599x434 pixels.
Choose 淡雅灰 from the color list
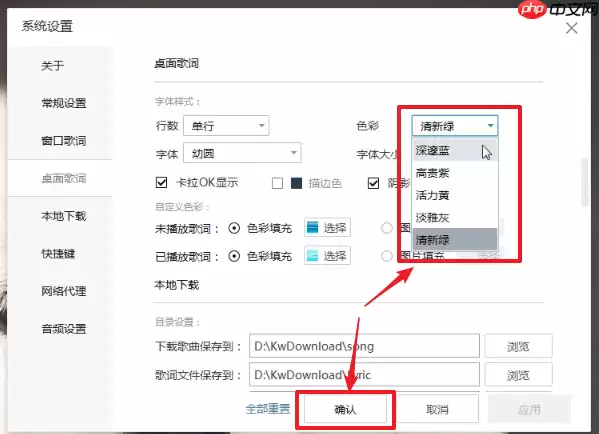[455, 218]
